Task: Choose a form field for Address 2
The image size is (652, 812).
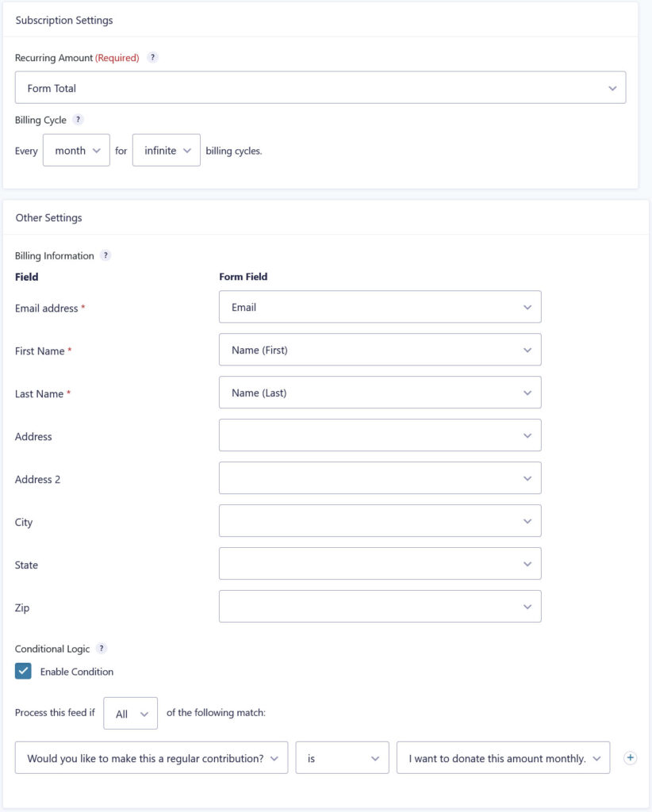Action: pyautogui.click(x=379, y=477)
